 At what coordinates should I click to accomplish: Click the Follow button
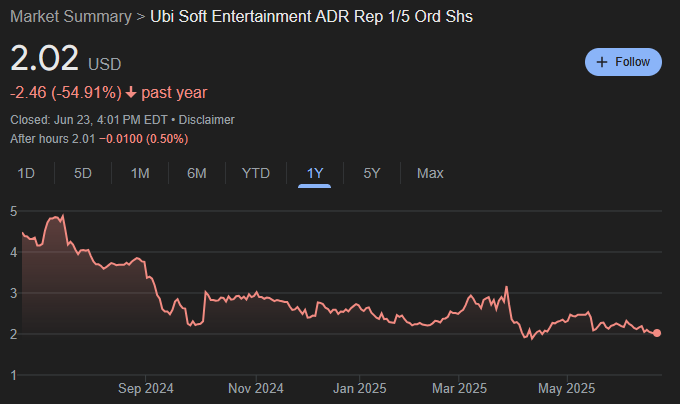(623, 62)
